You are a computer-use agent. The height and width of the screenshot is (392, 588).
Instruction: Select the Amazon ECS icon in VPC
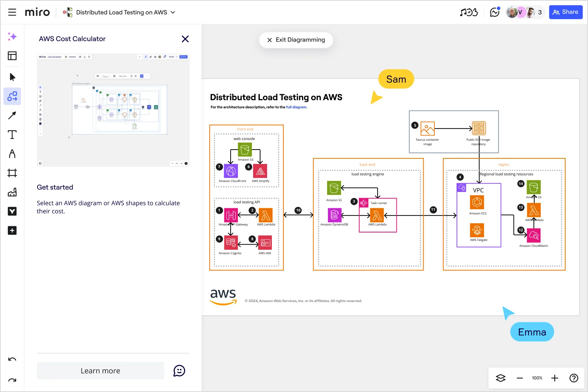[x=477, y=202]
